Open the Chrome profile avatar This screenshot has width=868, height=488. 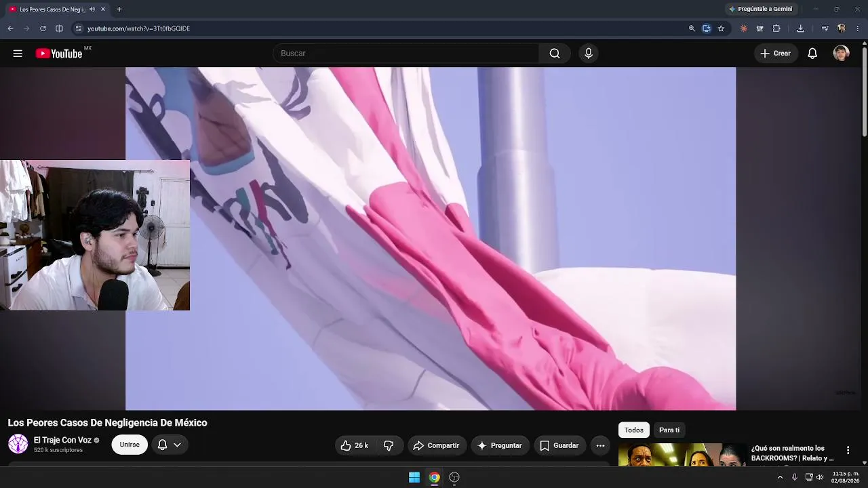[842, 28]
